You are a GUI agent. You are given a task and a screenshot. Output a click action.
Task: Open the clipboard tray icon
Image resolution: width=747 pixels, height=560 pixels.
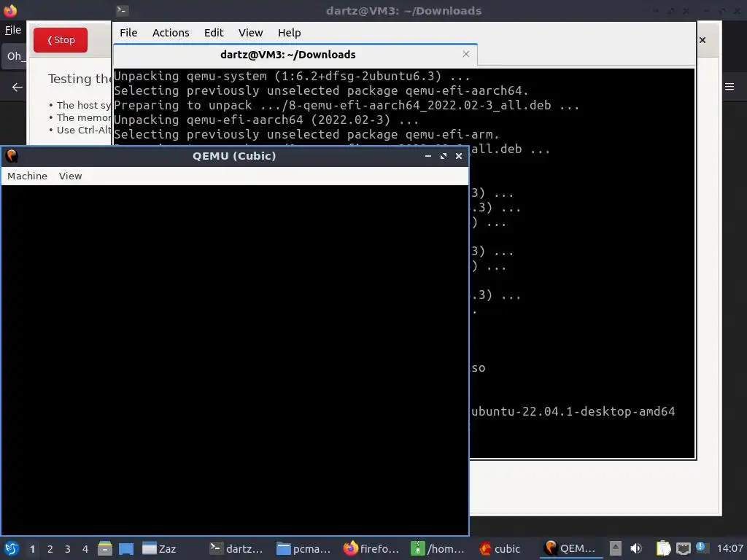(663, 548)
